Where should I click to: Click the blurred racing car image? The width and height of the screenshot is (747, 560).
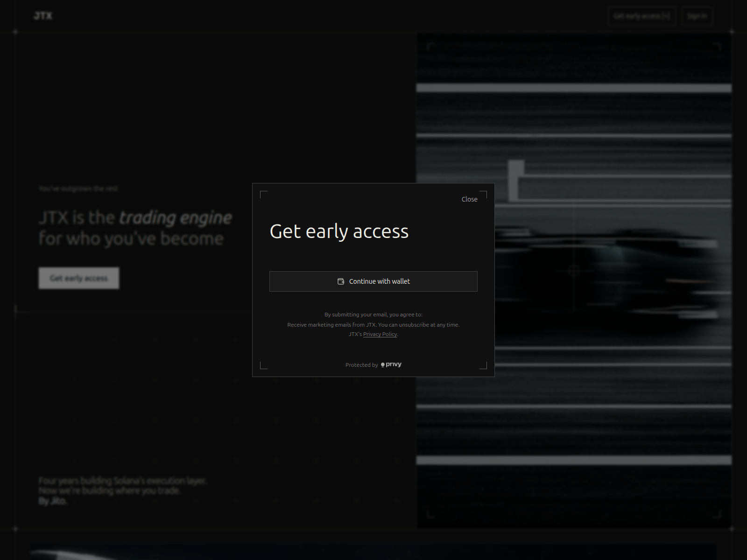574,280
